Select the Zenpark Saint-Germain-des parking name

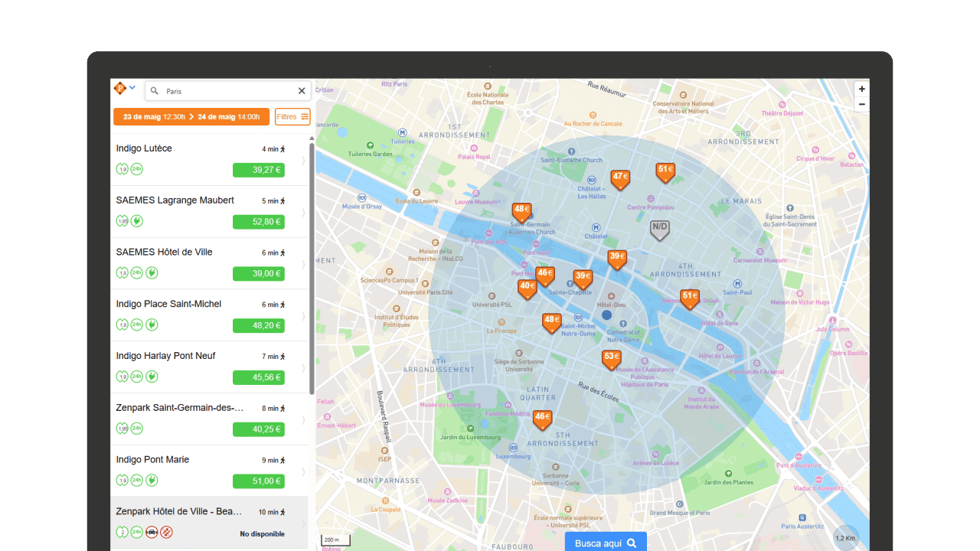tap(180, 408)
